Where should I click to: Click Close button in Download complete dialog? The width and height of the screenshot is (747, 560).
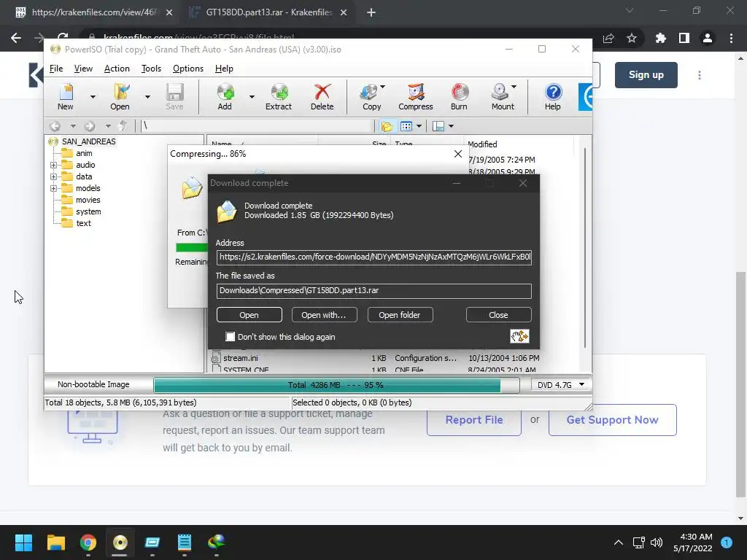(x=498, y=315)
